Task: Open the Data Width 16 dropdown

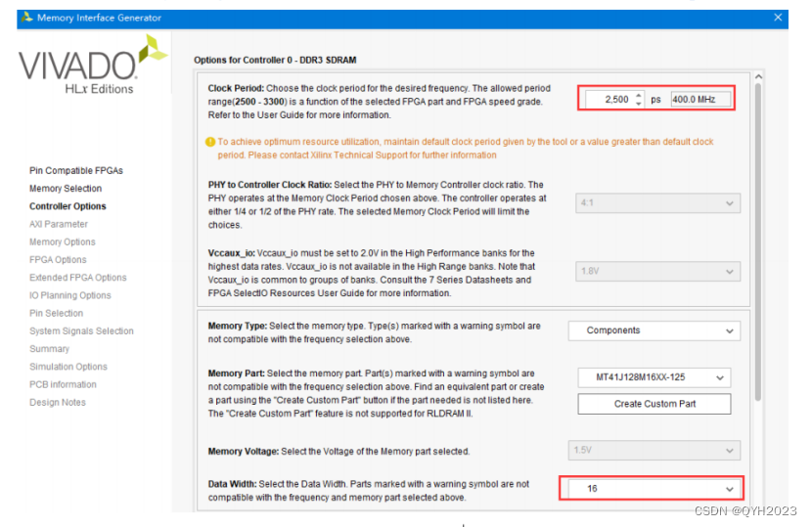Action: (x=654, y=489)
